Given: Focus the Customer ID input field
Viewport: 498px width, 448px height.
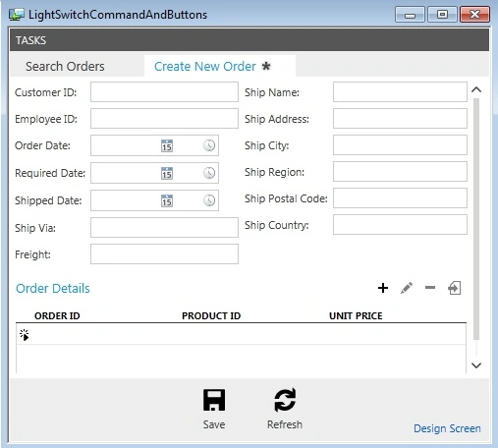Looking at the screenshot, I should pos(164,91).
